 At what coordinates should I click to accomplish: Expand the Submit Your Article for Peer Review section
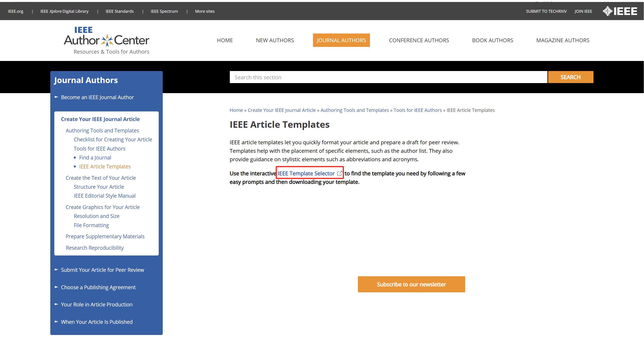[103, 270]
